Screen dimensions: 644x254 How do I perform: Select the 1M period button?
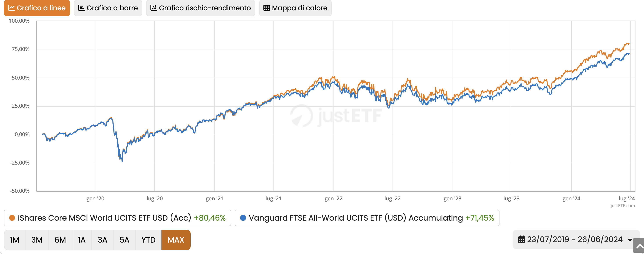[14, 240]
